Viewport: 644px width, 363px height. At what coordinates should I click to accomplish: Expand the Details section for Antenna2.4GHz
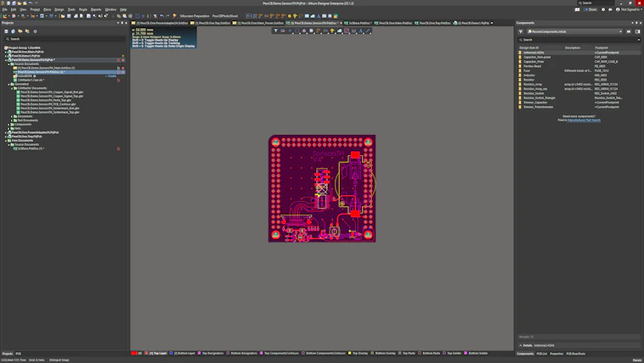pos(521,345)
